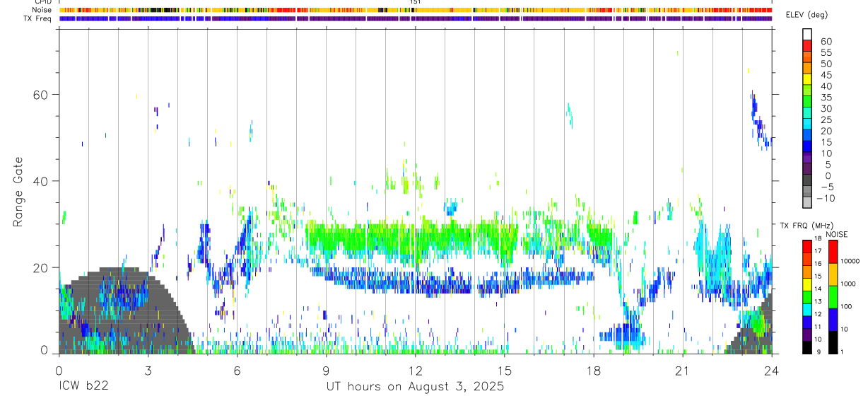Screen dimensions: 868x401
Task: Click the TX frequency color strip above plot
Action: [416, 18]
